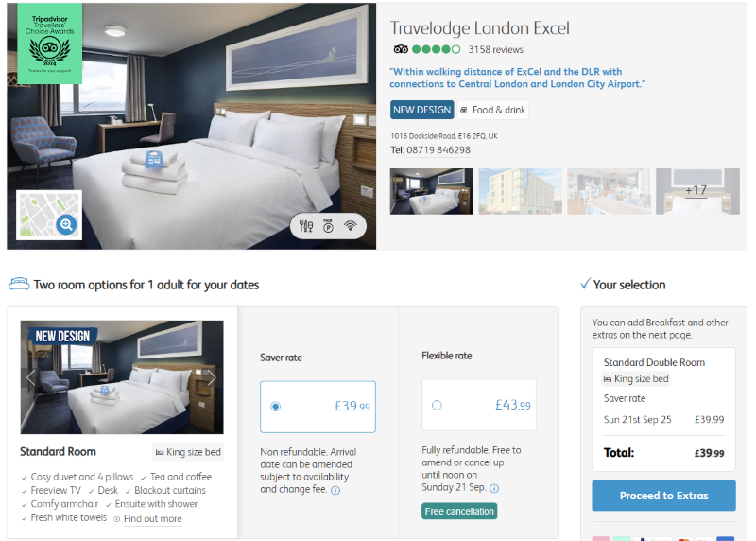Open the 3158 reviews link
Screen dimensions: 756x541
point(495,50)
